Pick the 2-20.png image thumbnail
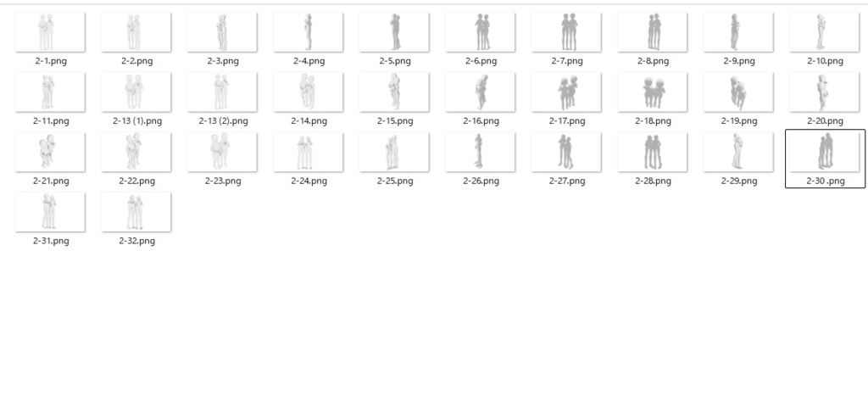 [x=825, y=92]
